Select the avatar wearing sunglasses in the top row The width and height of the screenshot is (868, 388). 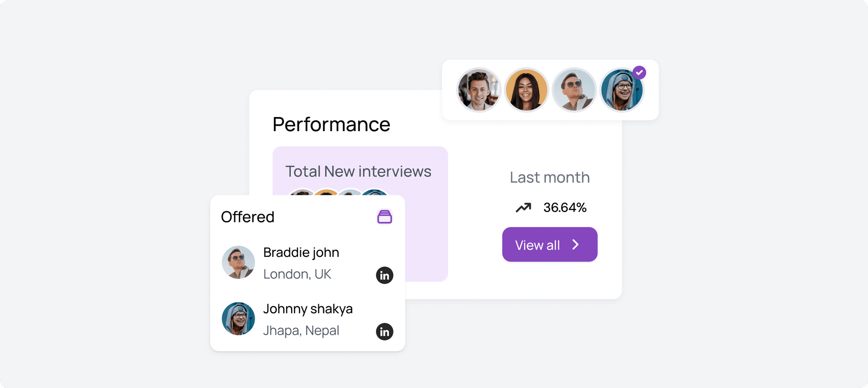click(574, 90)
